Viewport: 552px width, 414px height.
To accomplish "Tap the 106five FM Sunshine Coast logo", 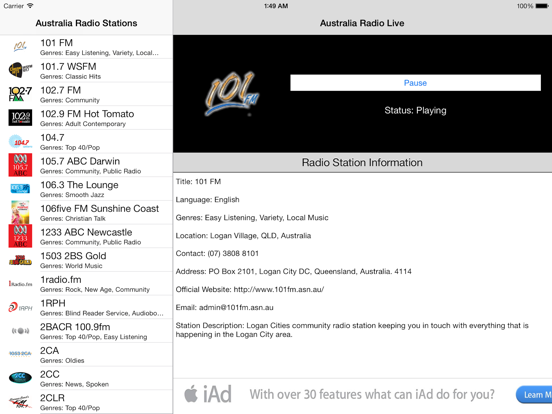I will pos(20,212).
